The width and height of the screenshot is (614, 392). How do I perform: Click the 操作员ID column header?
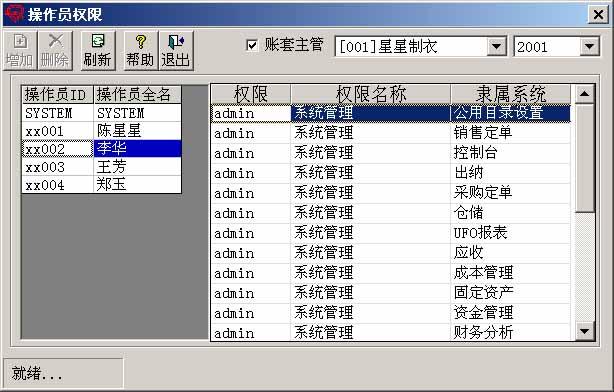coord(58,95)
